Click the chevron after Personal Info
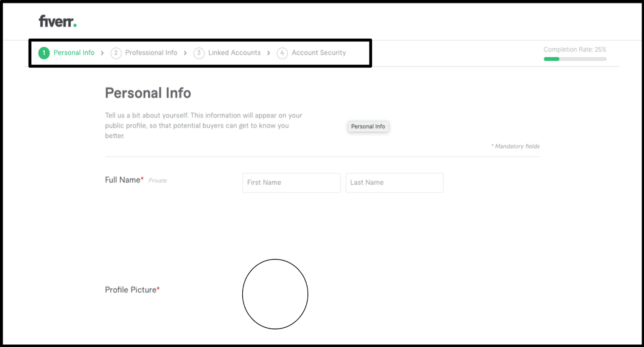Screen dimensions: 644x347 (x=102, y=53)
